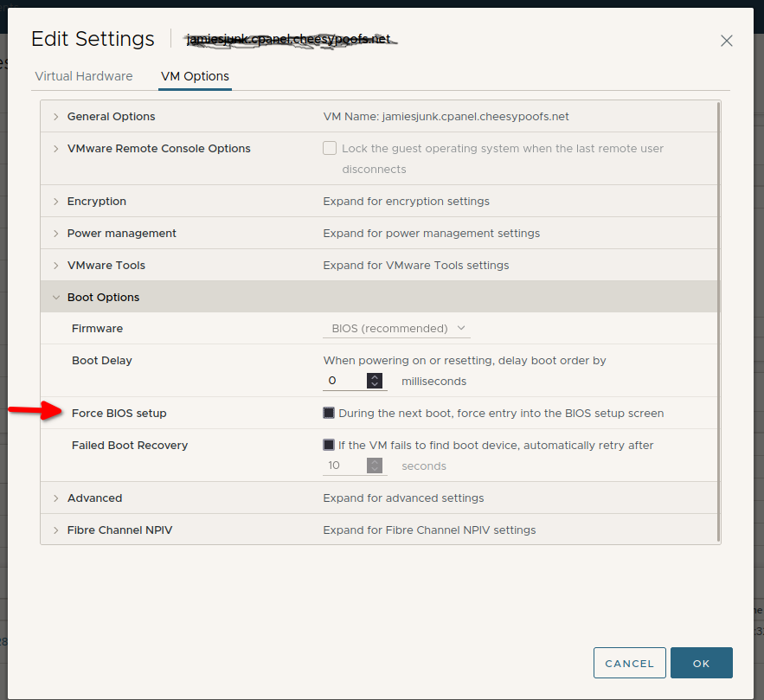This screenshot has width=764, height=700.
Task: Expand VMware Remote Console Options chevron
Action: pos(56,149)
